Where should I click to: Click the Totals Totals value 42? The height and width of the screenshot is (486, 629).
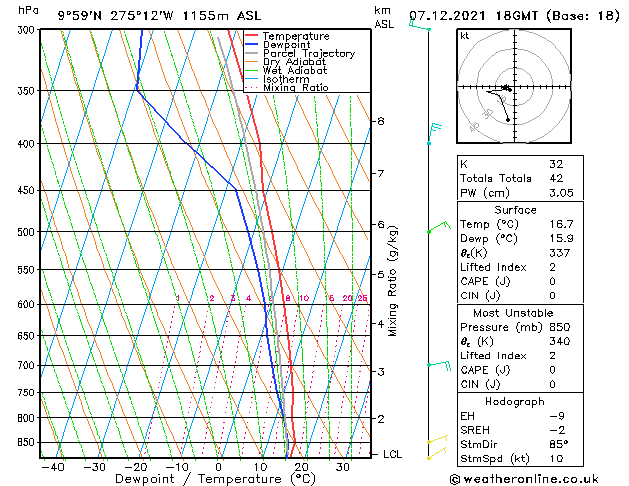click(x=556, y=178)
